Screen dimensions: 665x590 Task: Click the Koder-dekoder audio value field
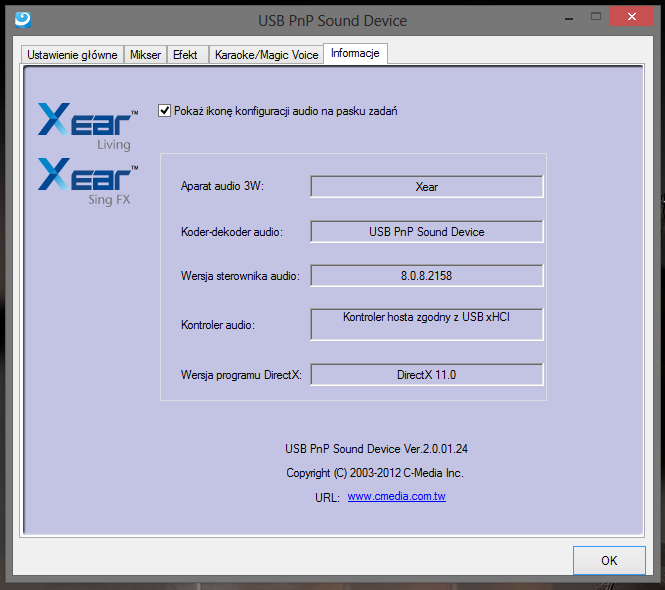pos(427,232)
